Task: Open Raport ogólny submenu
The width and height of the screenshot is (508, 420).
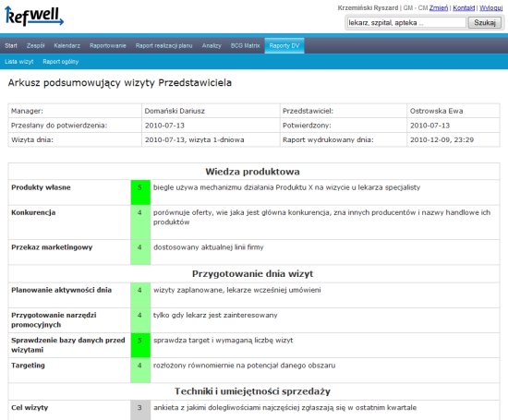Action: [61, 62]
